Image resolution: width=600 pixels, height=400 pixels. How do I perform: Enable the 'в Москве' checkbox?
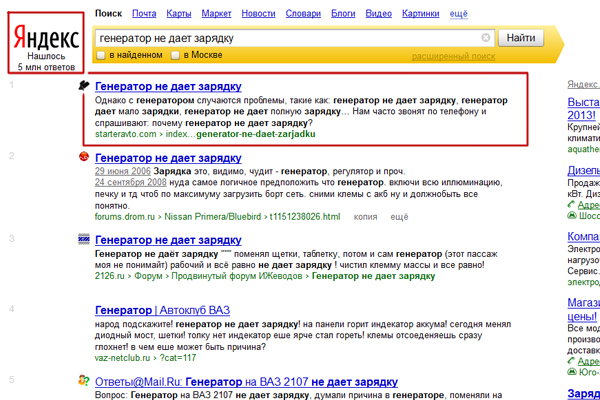(x=175, y=55)
